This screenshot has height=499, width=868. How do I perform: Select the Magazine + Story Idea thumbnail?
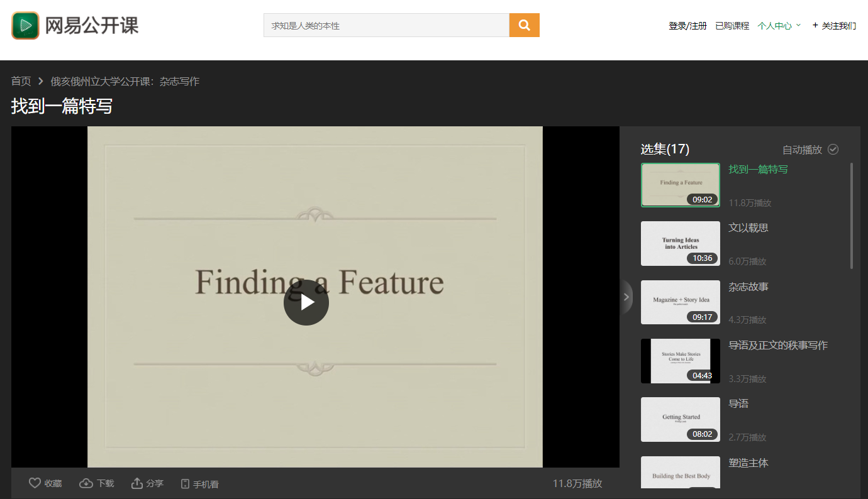(681, 302)
